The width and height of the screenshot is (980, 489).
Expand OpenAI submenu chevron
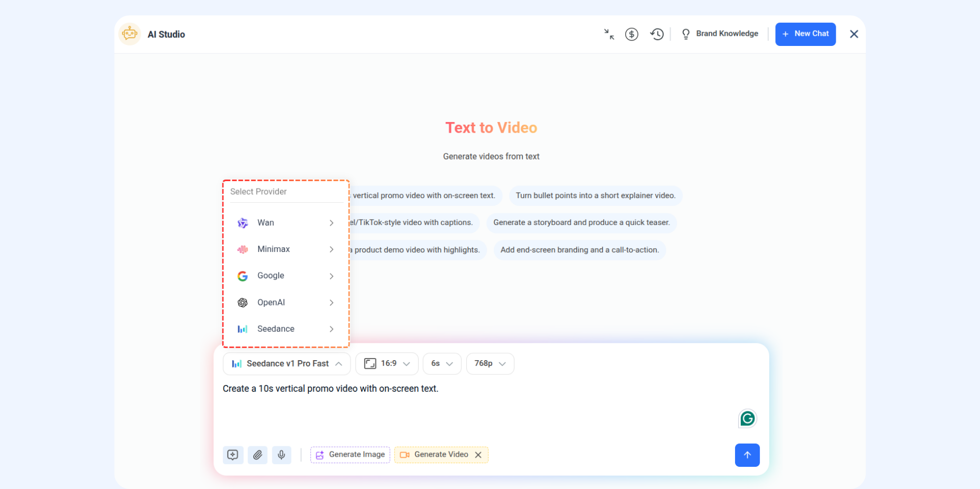pyautogui.click(x=332, y=303)
